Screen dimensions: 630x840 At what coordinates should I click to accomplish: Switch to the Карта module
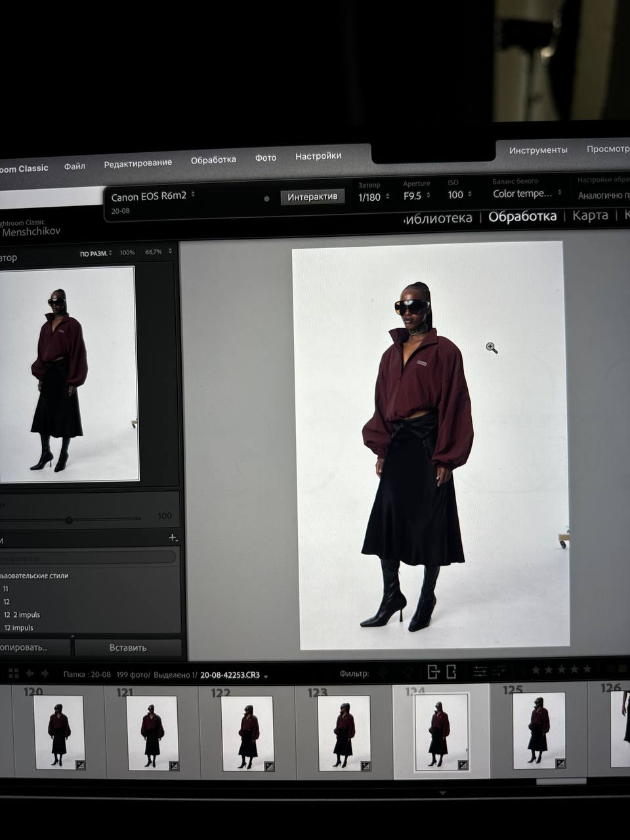tap(590, 215)
